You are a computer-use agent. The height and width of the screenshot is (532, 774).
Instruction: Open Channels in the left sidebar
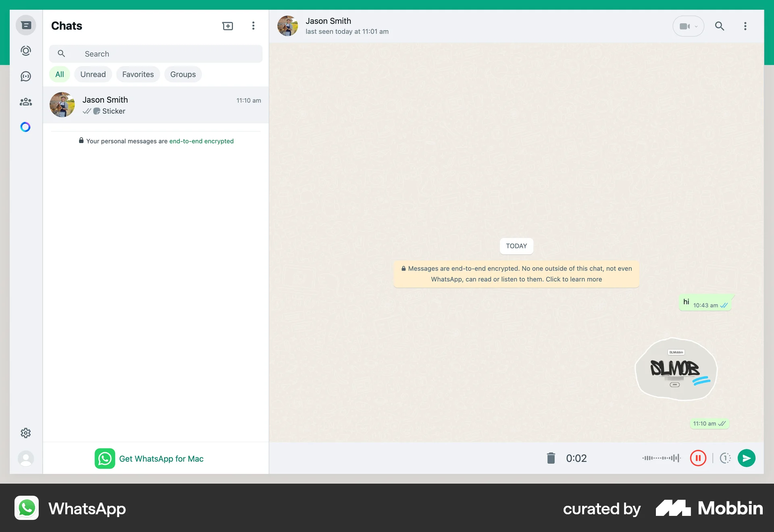(26, 76)
